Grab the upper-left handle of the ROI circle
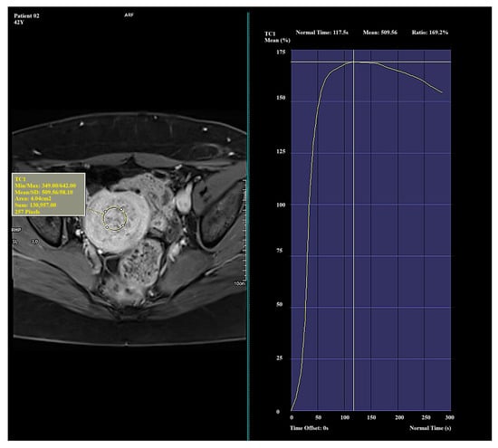Image resolution: width=498 pixels, height=448 pixels. (105, 211)
